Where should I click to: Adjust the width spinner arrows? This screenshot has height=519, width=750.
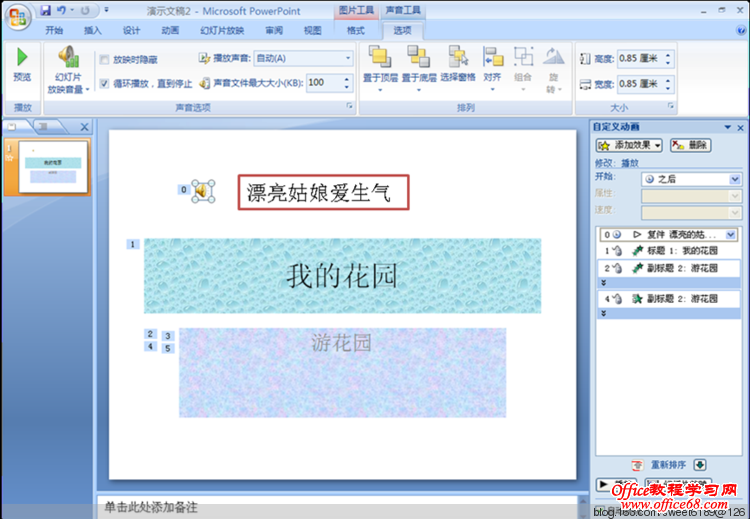click(668, 84)
